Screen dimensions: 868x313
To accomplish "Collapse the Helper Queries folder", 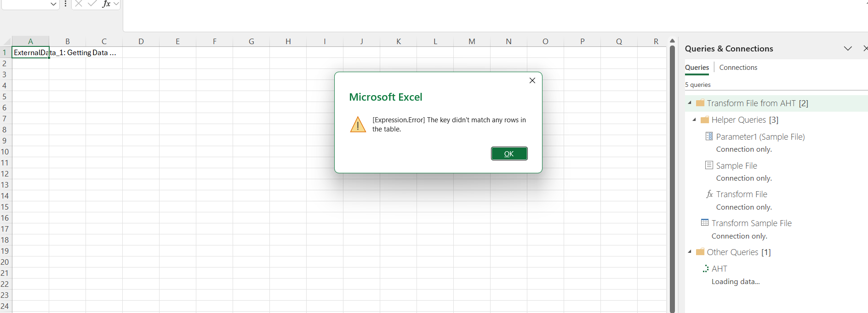I will click(694, 120).
